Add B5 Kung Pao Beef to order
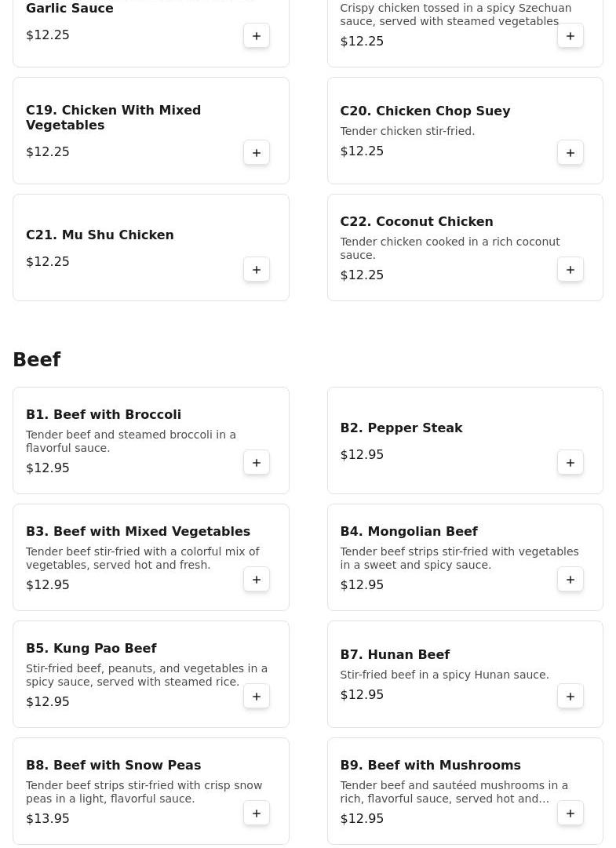 click(x=257, y=696)
